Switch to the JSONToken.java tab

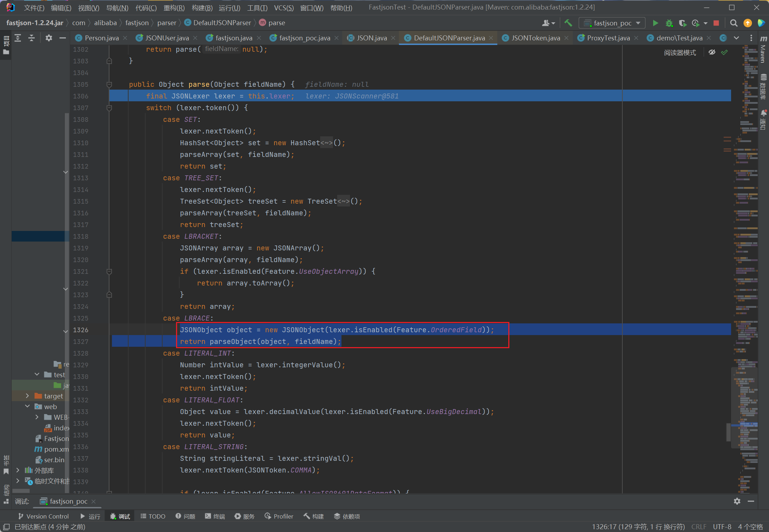535,38
